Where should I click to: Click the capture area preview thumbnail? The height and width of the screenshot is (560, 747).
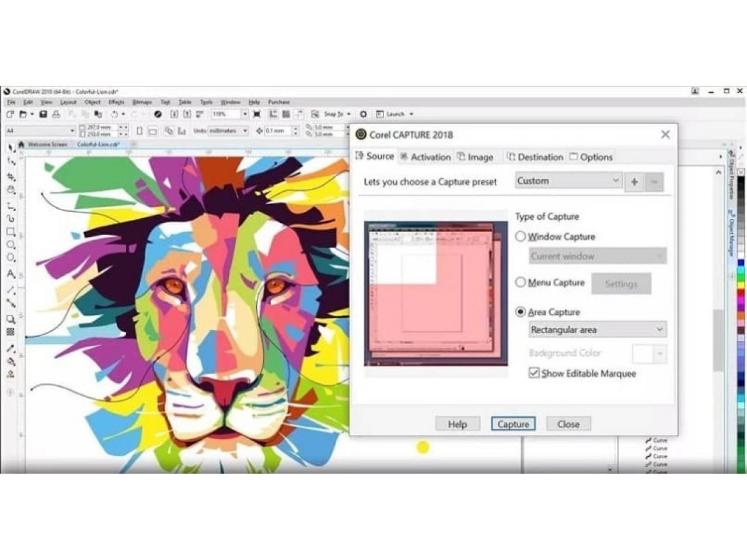click(436, 293)
